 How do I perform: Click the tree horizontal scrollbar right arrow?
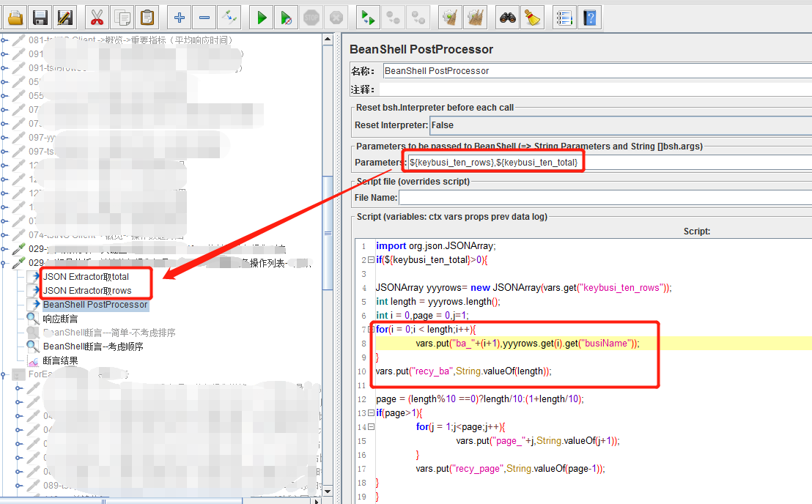coord(317,501)
